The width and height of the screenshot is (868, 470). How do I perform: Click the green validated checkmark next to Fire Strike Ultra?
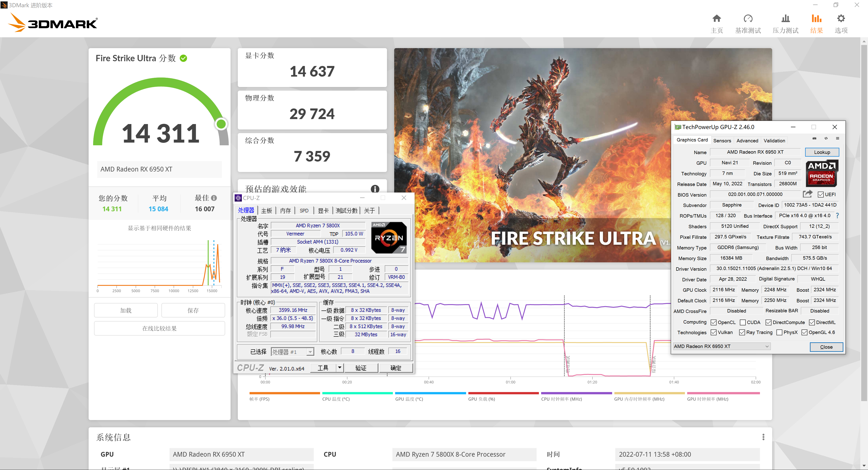point(183,58)
